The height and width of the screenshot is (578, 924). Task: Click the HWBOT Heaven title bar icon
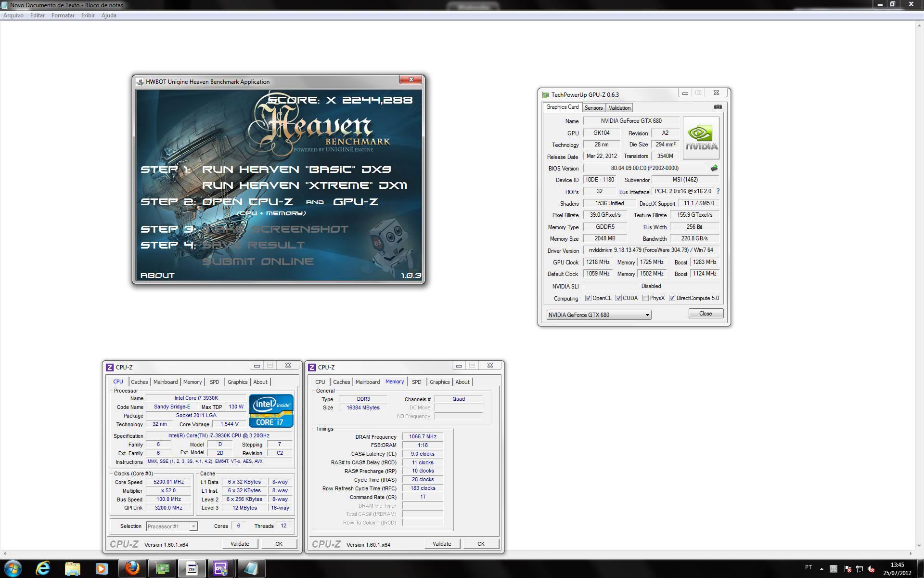pos(140,82)
